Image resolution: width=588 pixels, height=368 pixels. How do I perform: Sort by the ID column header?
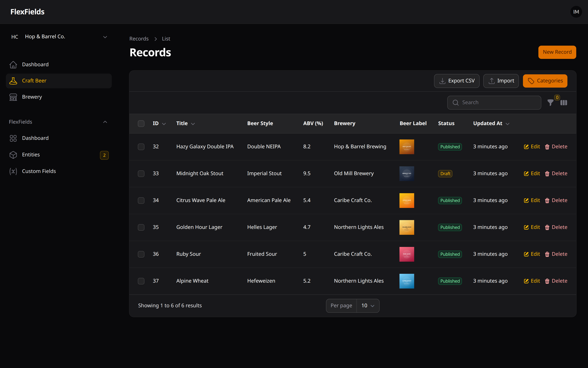[x=159, y=124]
